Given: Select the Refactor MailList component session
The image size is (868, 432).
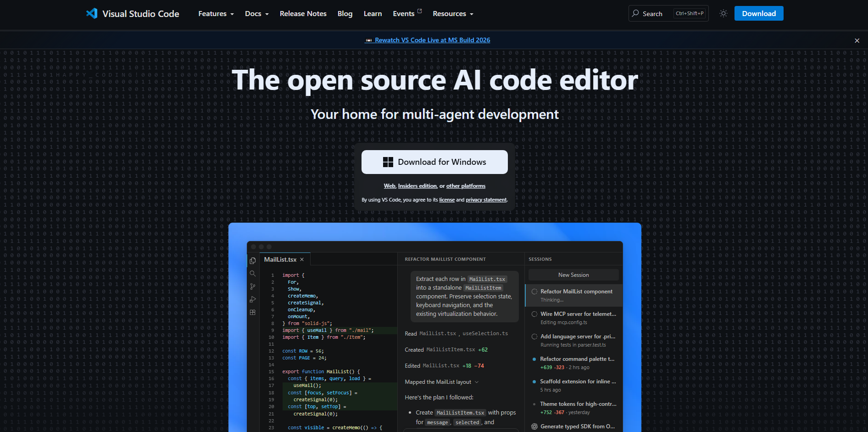Looking at the screenshot, I should 574,295.
